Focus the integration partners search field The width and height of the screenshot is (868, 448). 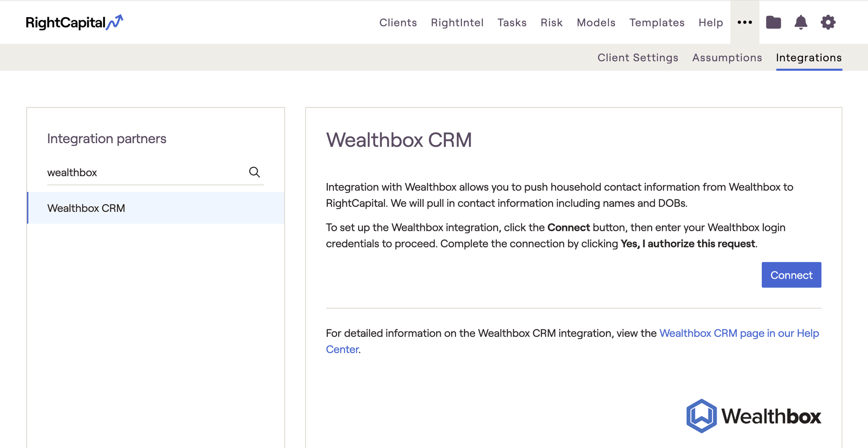(x=145, y=173)
